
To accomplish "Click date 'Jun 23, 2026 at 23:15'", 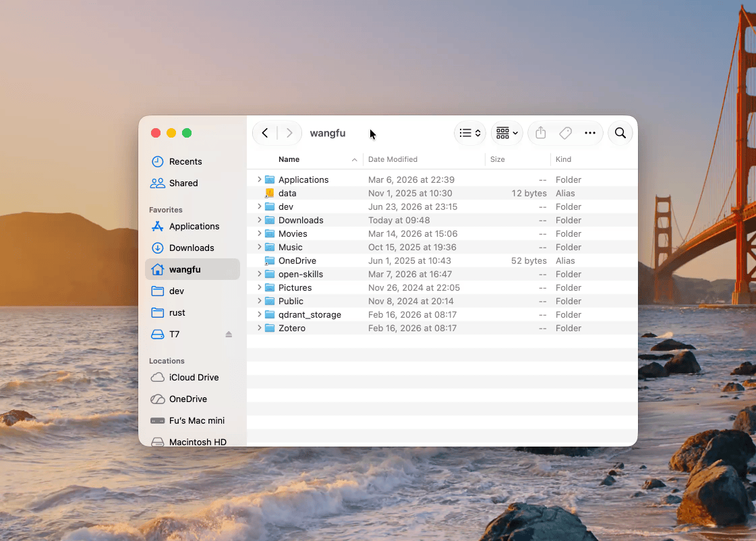I will (412, 207).
